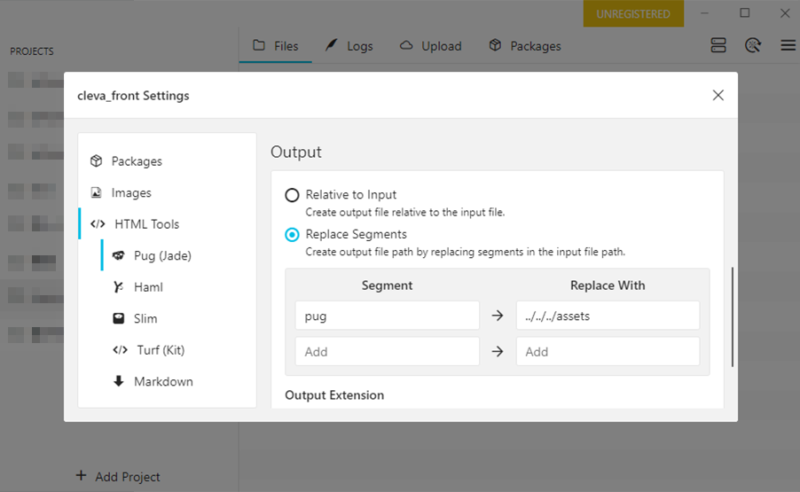Viewport: 800px width, 492px height.
Task: Click the Markdown download-arrow icon
Action: [119, 382]
